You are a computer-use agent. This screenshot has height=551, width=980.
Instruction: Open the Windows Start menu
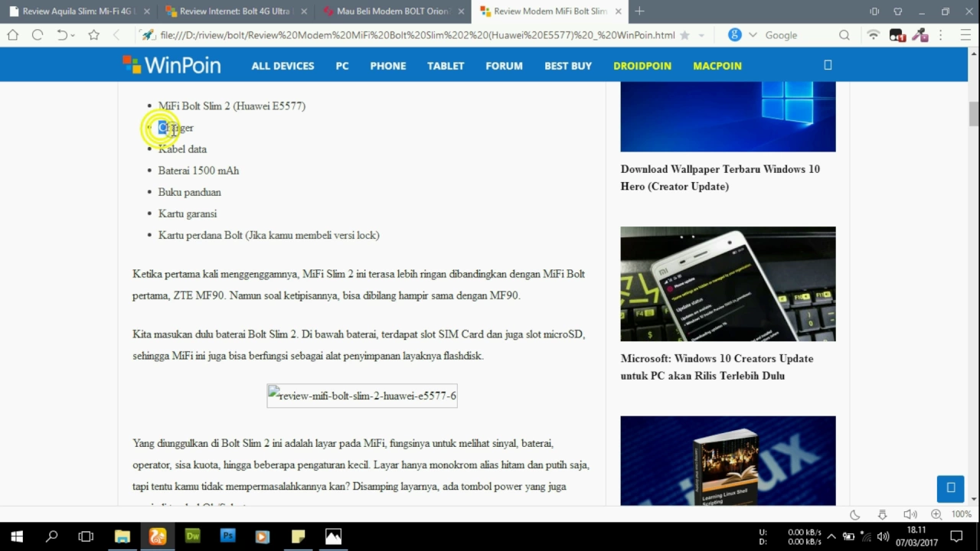[17, 536]
